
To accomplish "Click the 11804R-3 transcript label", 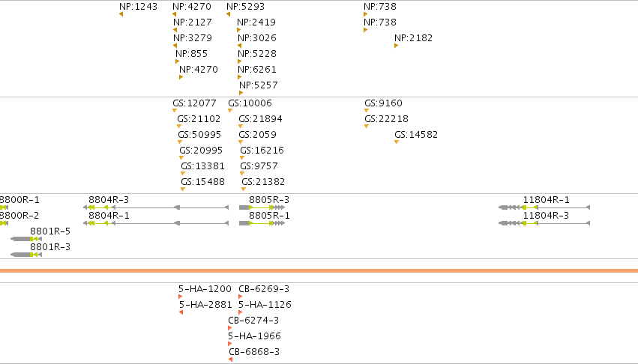I will coord(546,216).
